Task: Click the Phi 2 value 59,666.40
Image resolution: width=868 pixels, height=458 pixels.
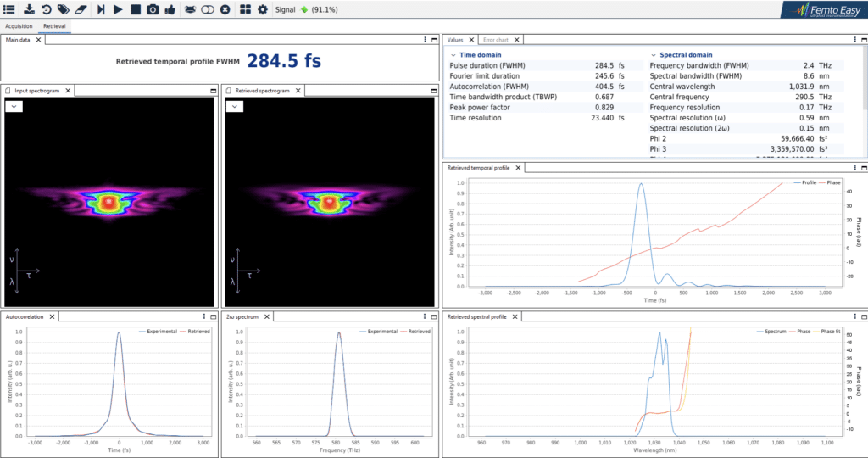Action: pyautogui.click(x=797, y=138)
